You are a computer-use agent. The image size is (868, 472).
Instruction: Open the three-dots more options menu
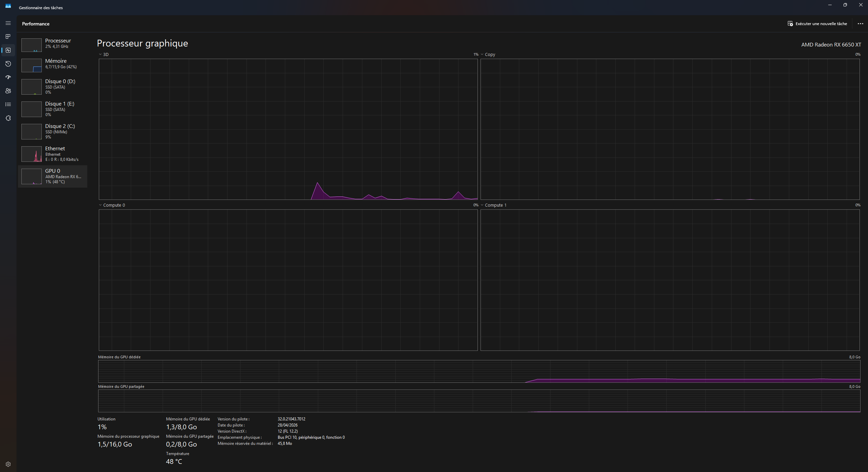click(860, 24)
